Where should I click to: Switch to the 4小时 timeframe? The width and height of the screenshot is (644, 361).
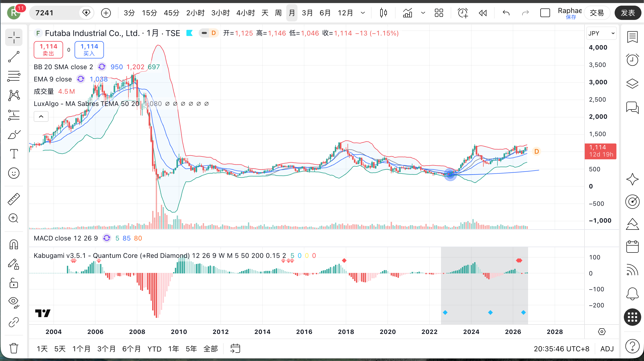(x=246, y=13)
